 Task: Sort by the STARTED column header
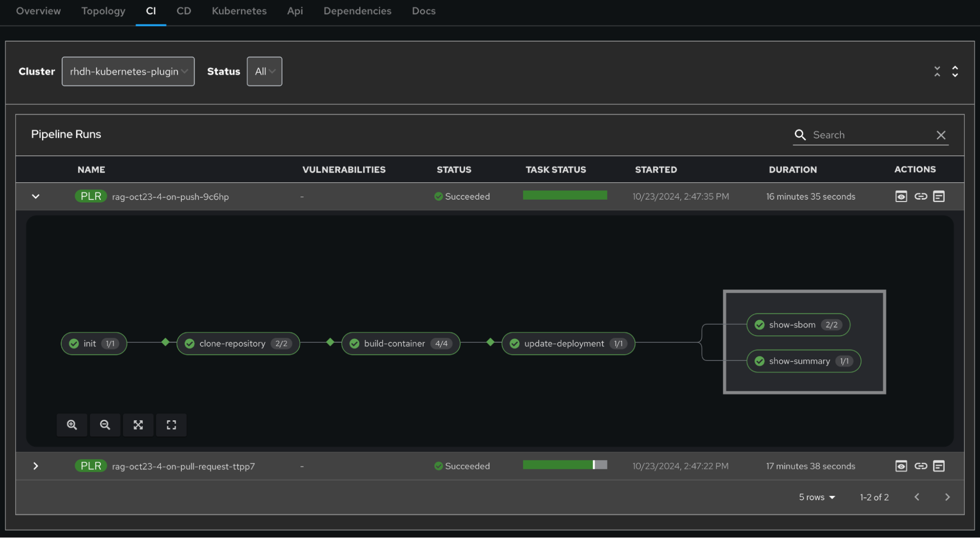coord(656,170)
